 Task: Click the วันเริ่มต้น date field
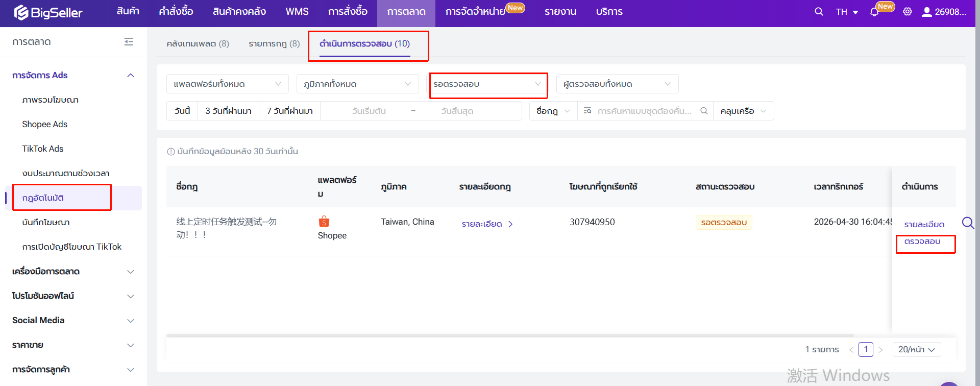pos(369,111)
